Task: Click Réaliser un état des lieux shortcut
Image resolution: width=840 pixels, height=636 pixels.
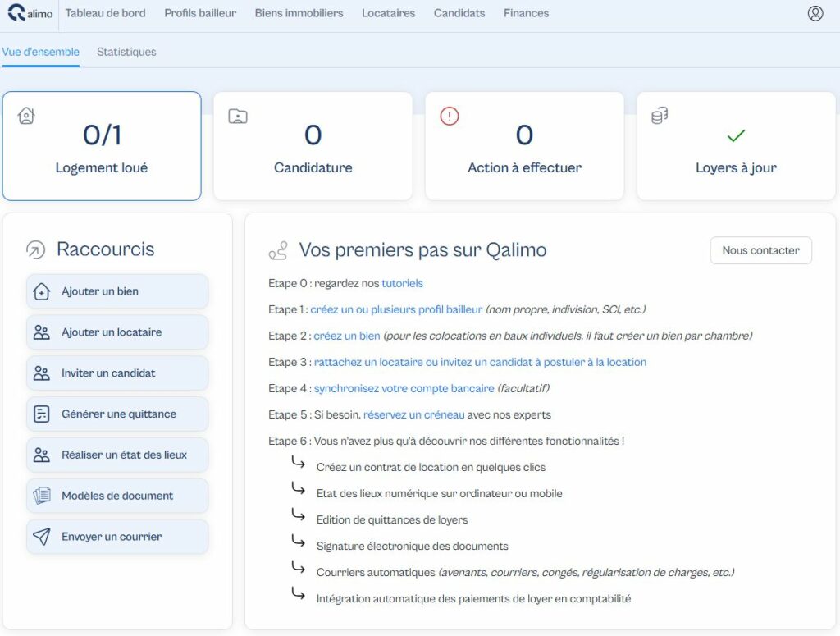Action: click(117, 455)
